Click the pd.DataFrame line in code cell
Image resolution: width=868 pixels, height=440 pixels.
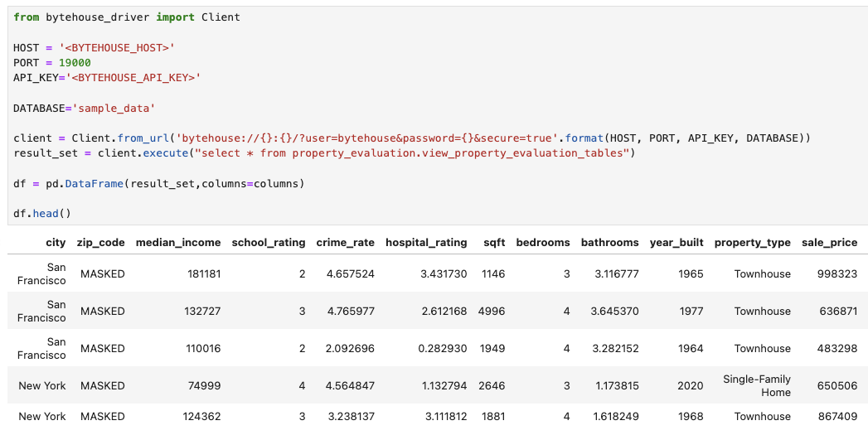(x=159, y=183)
